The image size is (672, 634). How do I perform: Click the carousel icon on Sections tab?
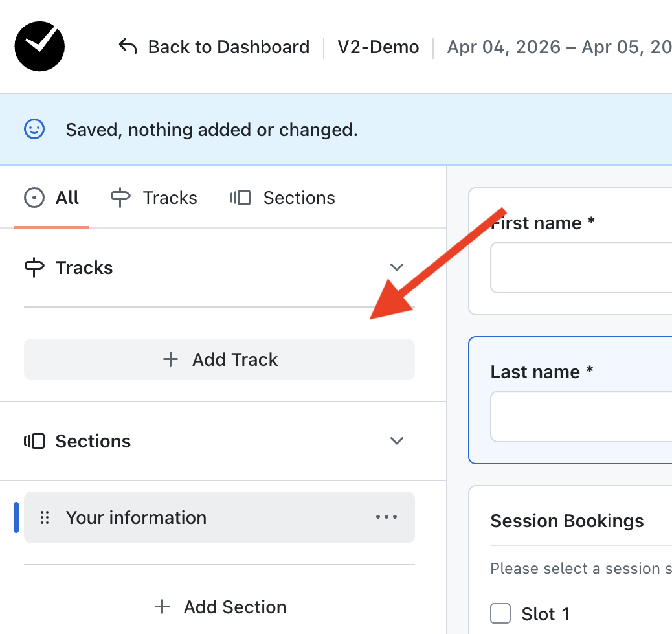click(240, 198)
